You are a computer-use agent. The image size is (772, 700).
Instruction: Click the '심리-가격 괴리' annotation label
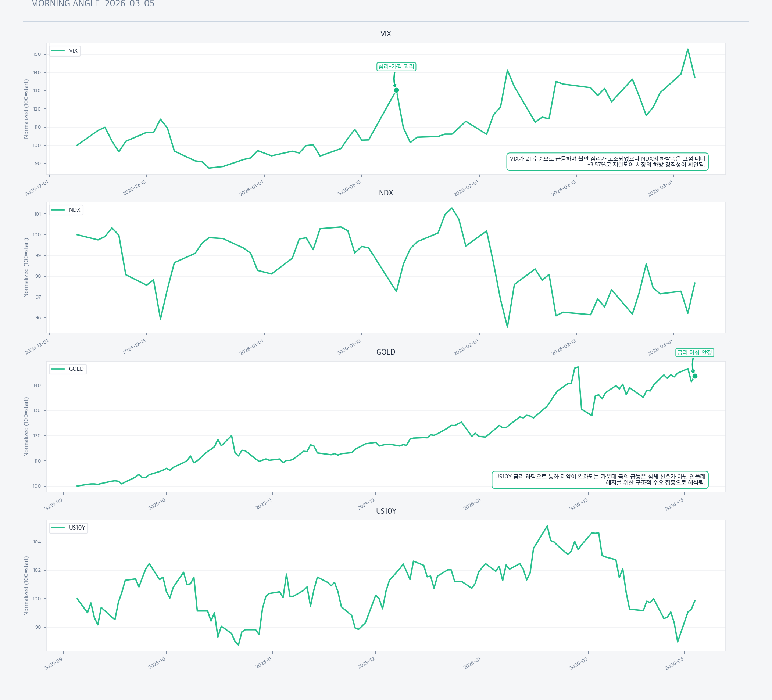[396, 67]
